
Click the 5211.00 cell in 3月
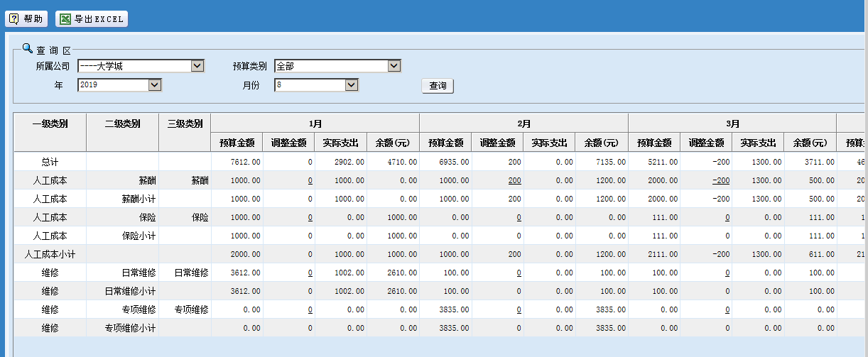click(654, 162)
